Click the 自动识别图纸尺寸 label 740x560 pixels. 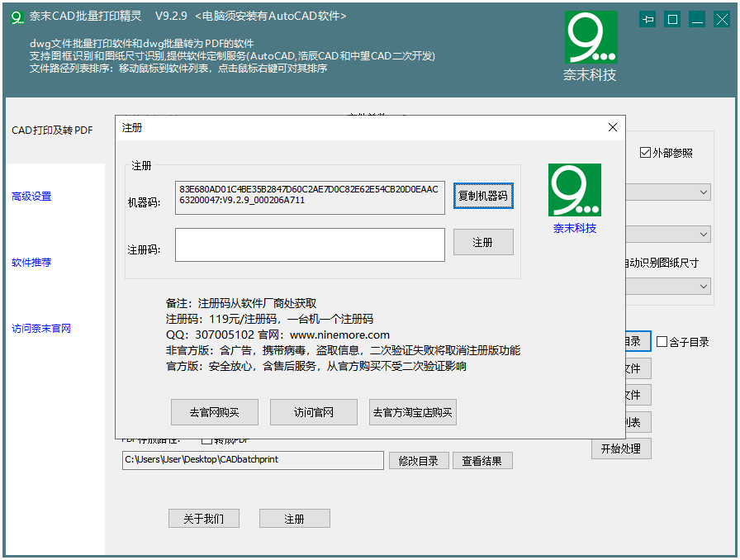(x=662, y=263)
